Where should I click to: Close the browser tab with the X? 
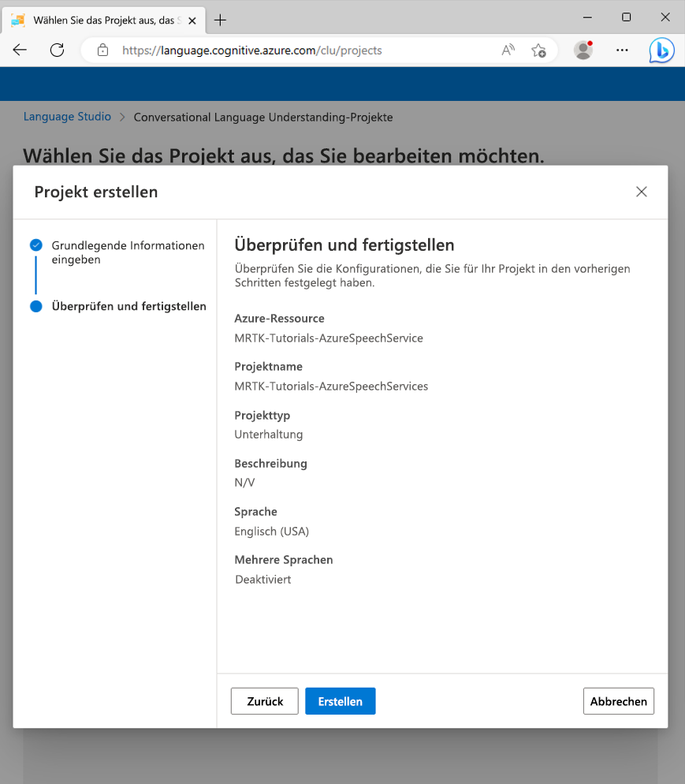pos(192,21)
